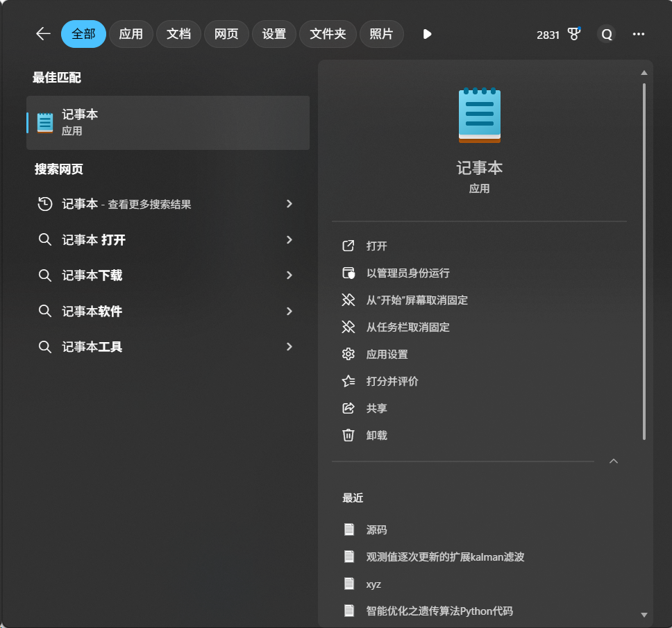Select the 全部 filter tab
This screenshot has height=628, width=672.
point(83,34)
